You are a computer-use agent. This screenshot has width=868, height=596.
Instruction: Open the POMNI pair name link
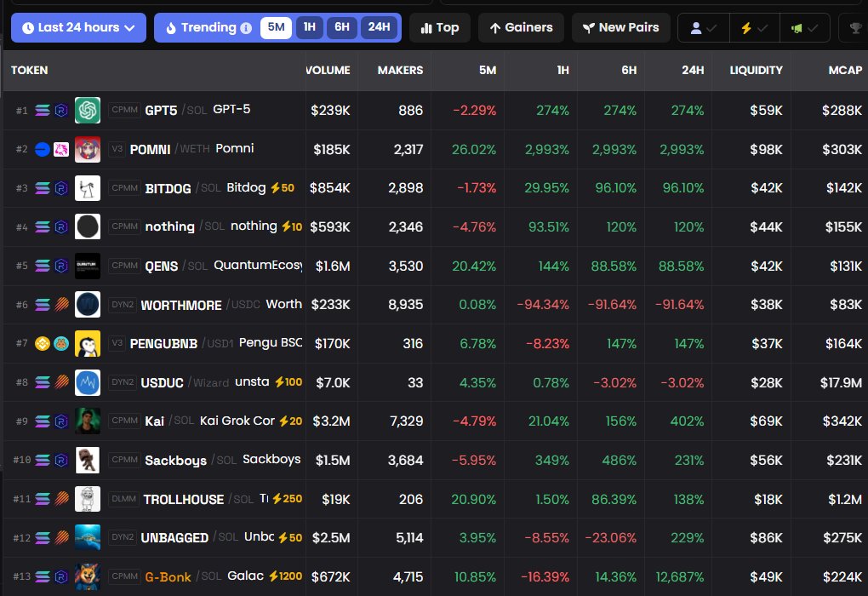click(x=150, y=150)
